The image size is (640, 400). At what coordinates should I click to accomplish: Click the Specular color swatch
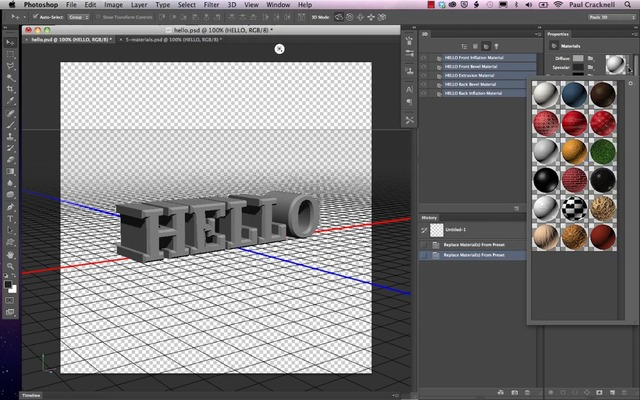point(578,67)
